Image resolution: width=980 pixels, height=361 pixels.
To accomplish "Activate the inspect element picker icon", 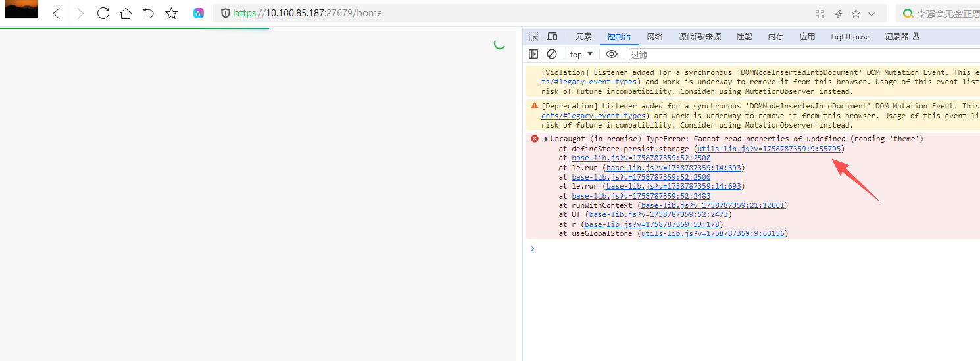I will click(533, 36).
